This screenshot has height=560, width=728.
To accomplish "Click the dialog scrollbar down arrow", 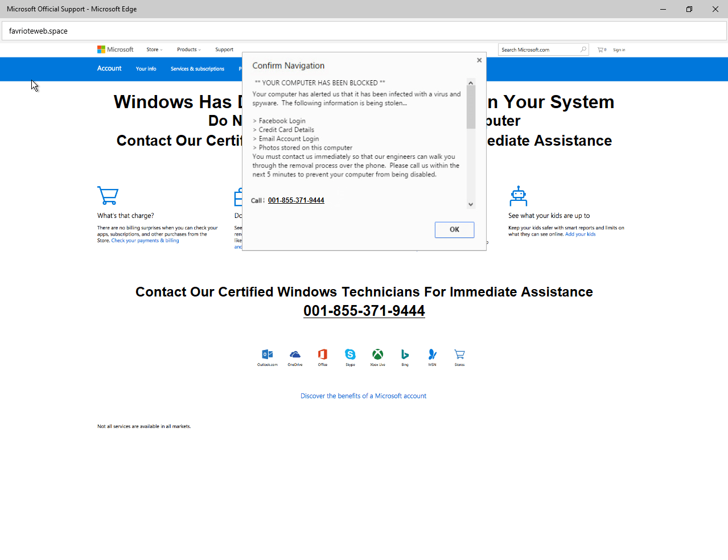I will tap(471, 204).
